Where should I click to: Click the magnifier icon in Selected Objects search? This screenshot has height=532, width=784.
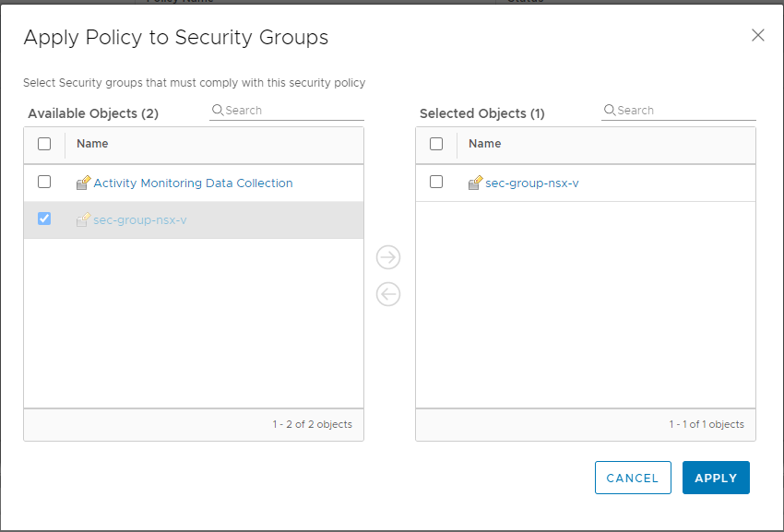(x=610, y=111)
